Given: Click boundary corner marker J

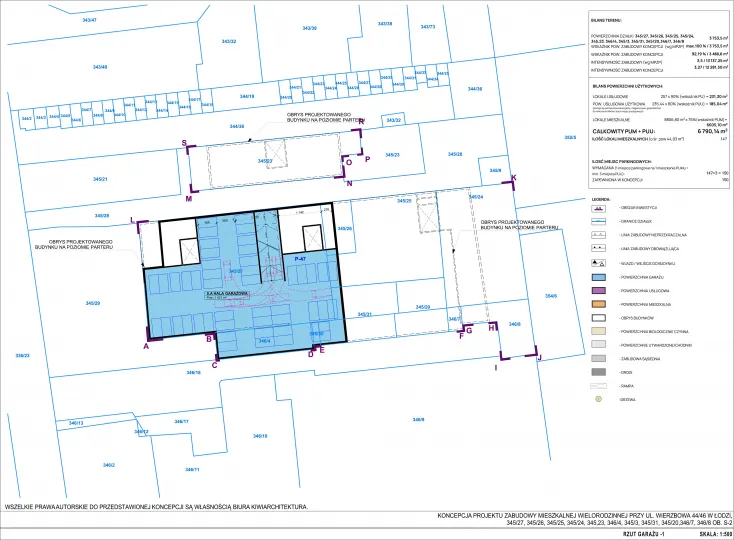Looking at the screenshot, I should pyautogui.click(x=539, y=356).
